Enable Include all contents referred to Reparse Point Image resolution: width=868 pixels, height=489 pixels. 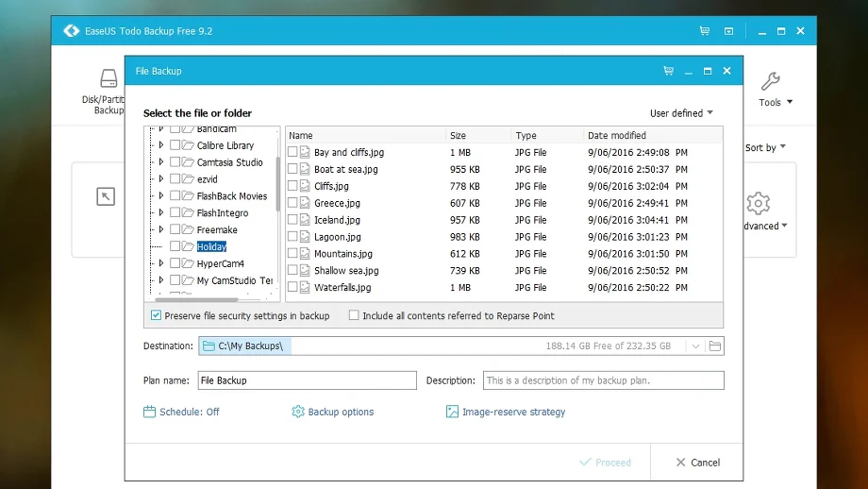click(354, 315)
